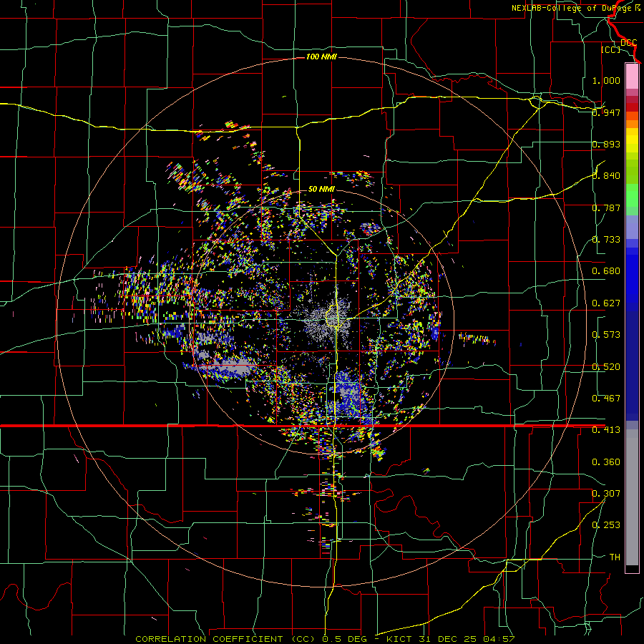Screen dimensions: 644x644
Task: Select the 0.893 scale value
Action: tap(606, 144)
